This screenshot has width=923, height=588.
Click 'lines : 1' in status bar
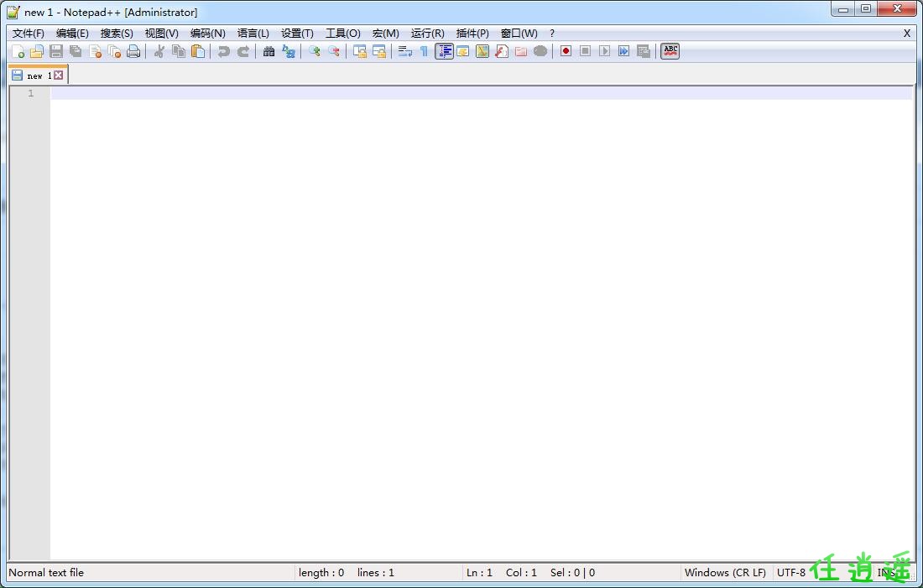pos(376,573)
